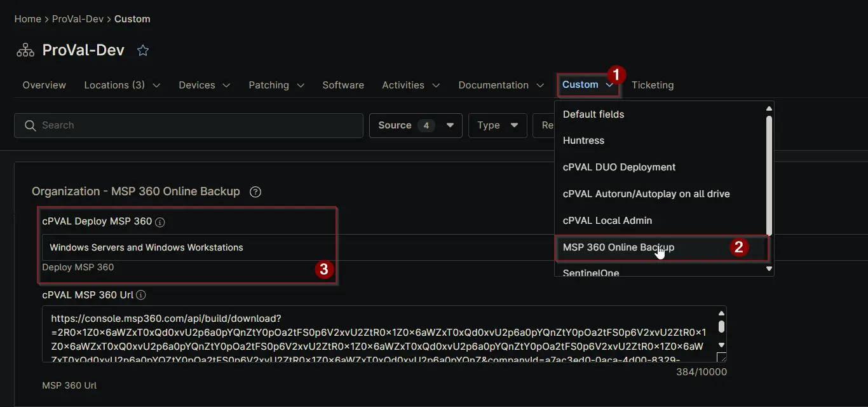Show info for cPVAL MSP 360 Url
868x407 pixels.
tap(141, 295)
